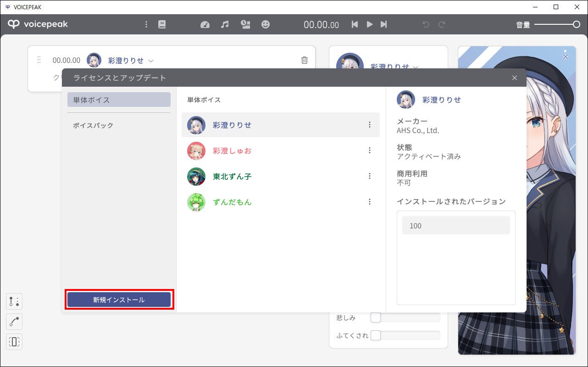Click the voicepeak logo
This screenshot has width=588, height=367.
coord(38,24)
